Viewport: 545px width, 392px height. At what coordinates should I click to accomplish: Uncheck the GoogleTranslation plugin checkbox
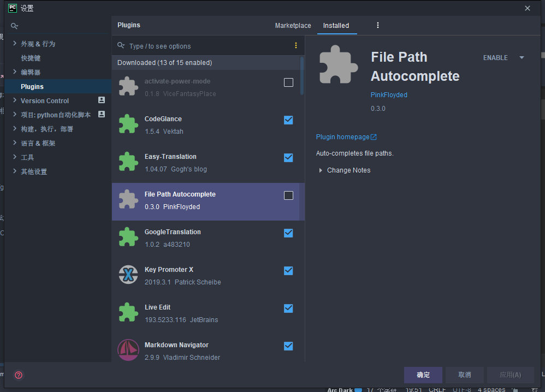point(288,233)
